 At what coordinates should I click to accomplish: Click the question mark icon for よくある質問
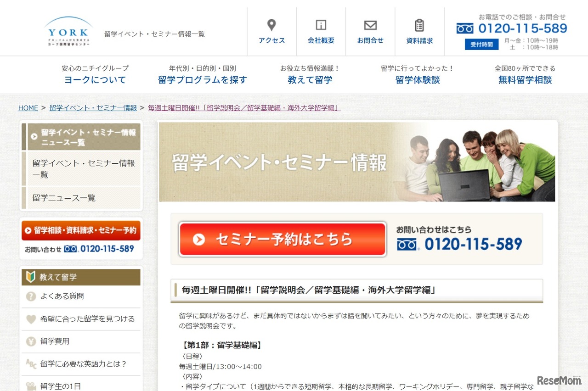[x=31, y=296]
